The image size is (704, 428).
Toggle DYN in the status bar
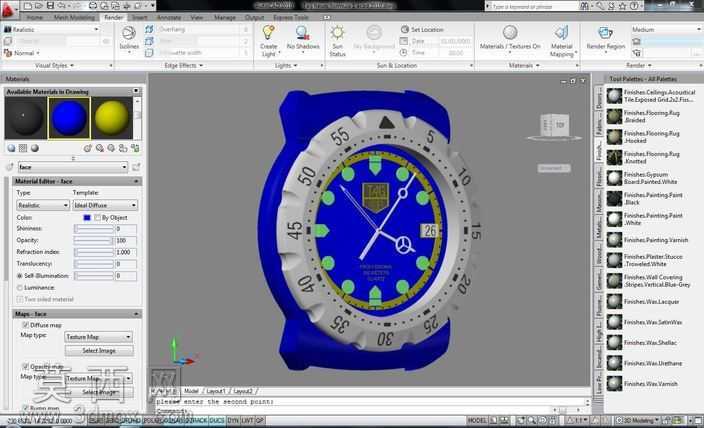coord(233,420)
